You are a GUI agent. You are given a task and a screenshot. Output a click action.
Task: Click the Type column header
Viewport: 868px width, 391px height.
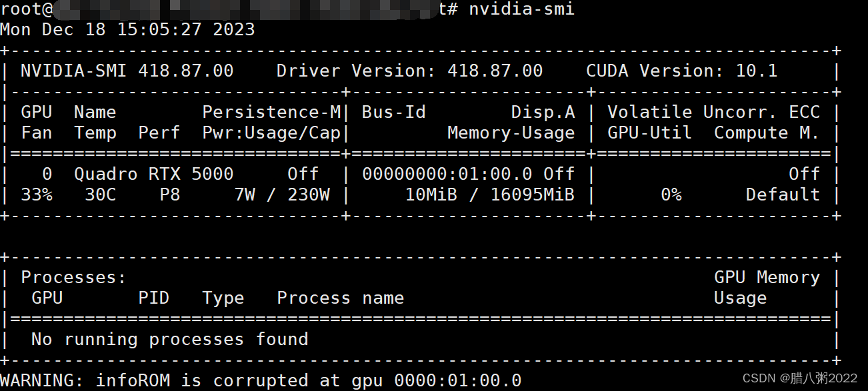(223, 298)
